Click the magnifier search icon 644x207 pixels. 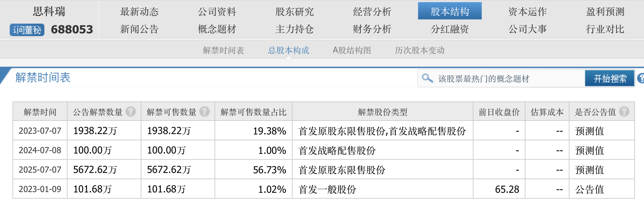coord(427,78)
